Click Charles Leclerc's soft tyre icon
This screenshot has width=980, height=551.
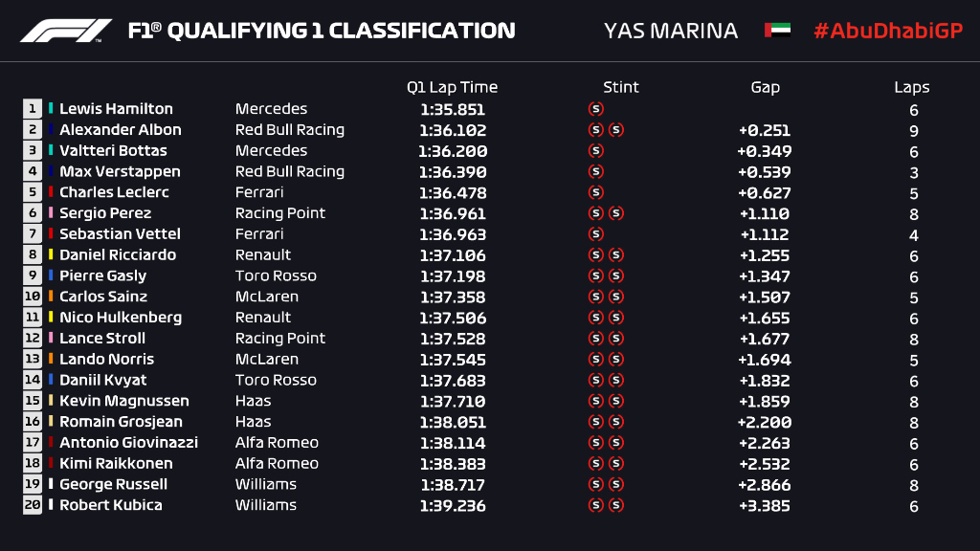[595, 192]
